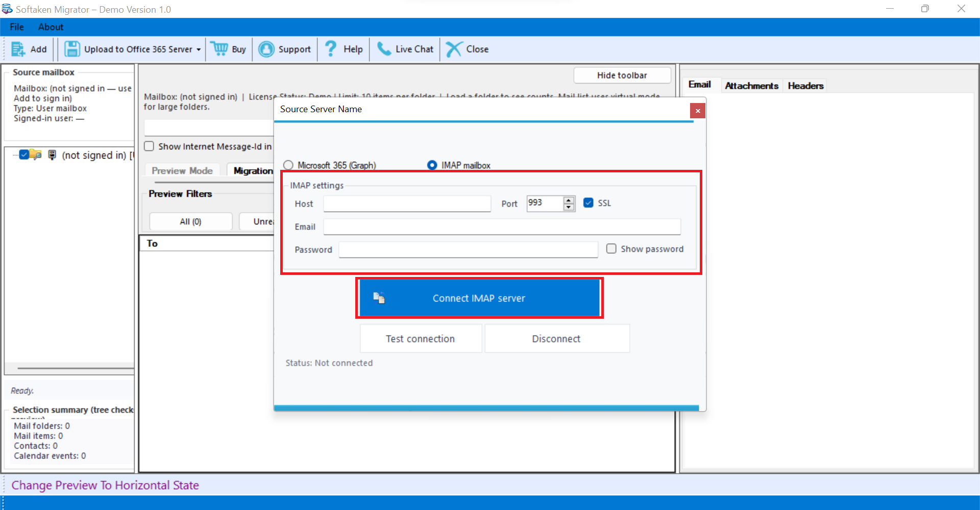Click the Close X icon in toolbar
The width and height of the screenshot is (980, 510).
point(453,49)
